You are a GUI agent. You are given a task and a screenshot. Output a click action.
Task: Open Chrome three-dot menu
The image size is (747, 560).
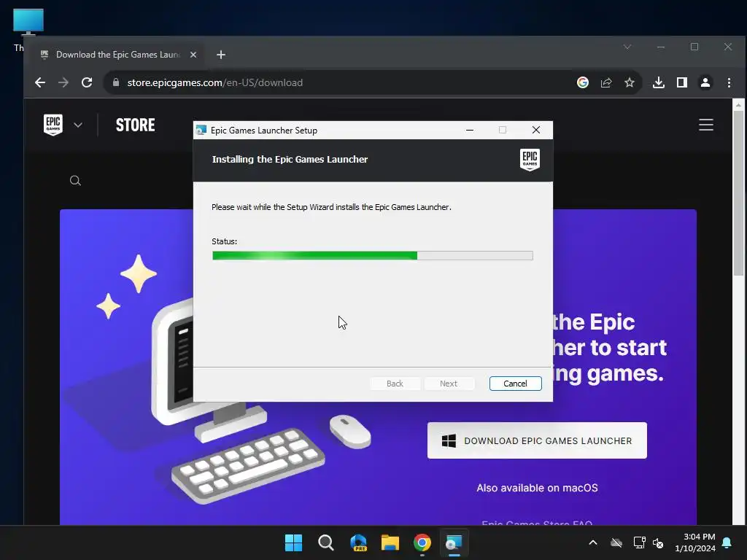click(729, 82)
